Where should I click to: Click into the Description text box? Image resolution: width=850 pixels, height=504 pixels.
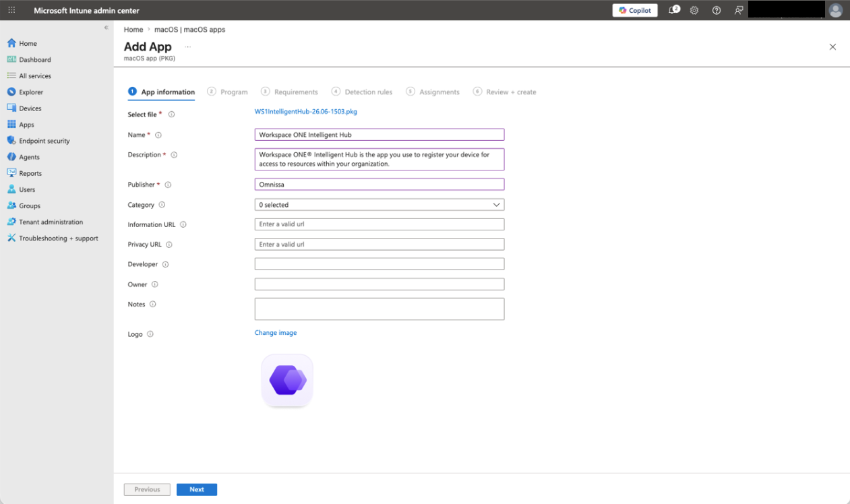click(x=380, y=159)
